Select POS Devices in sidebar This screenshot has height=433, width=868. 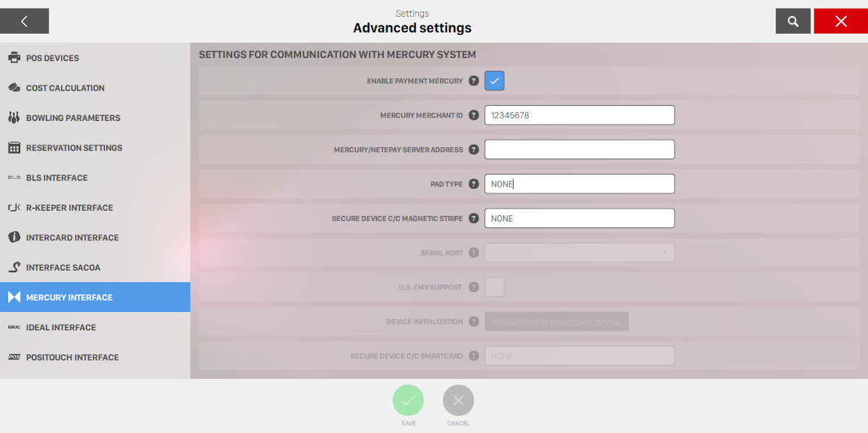pos(52,58)
